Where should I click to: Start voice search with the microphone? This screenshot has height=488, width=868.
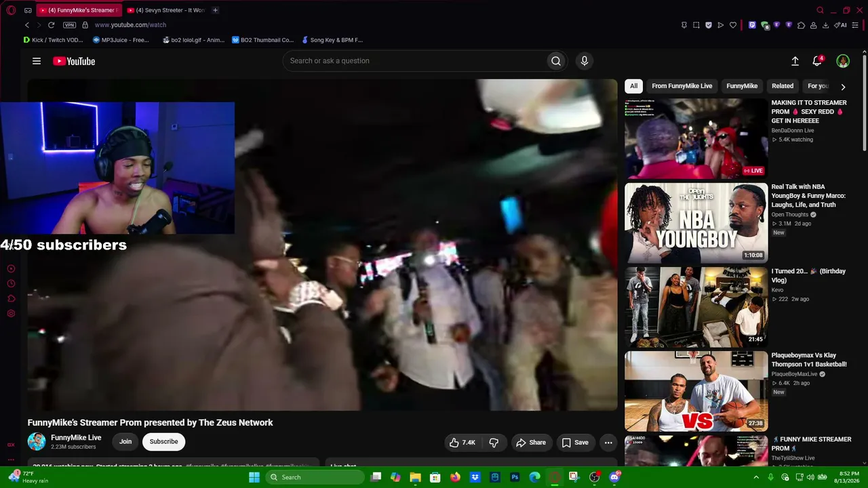(x=585, y=61)
